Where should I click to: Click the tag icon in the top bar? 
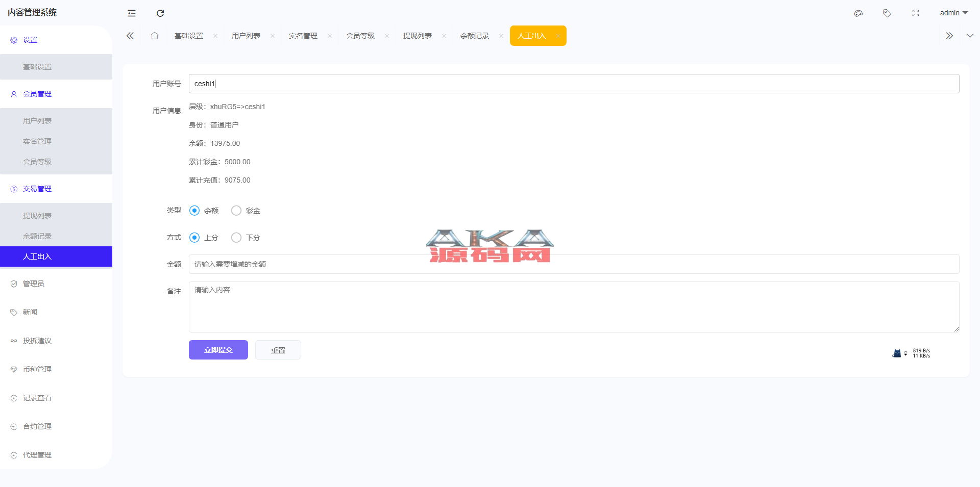887,13
